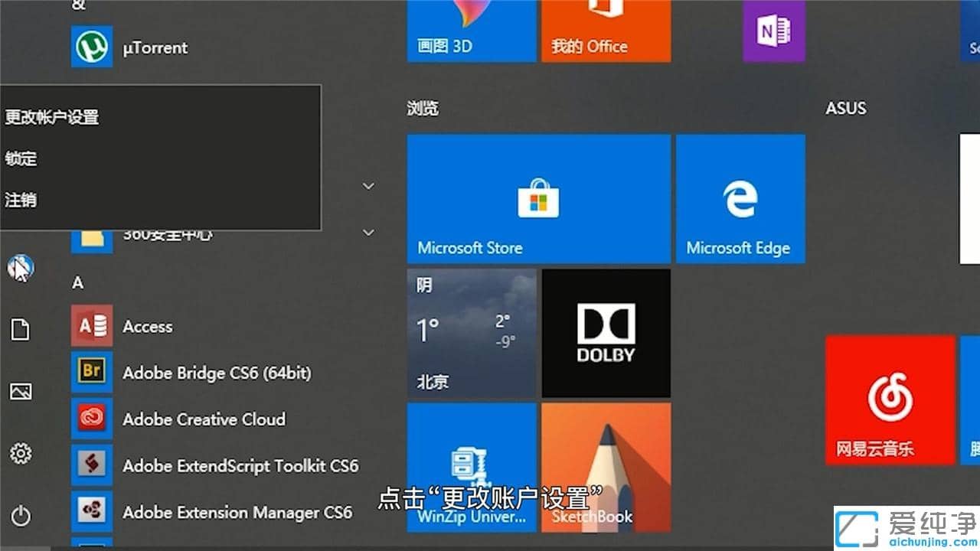Expand the chevron next to 360安全中心
Screen dimensions: 980x551
[x=368, y=232]
